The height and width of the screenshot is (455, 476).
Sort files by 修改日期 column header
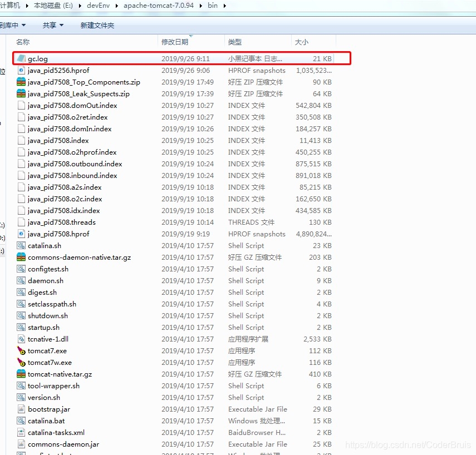pyautogui.click(x=175, y=42)
